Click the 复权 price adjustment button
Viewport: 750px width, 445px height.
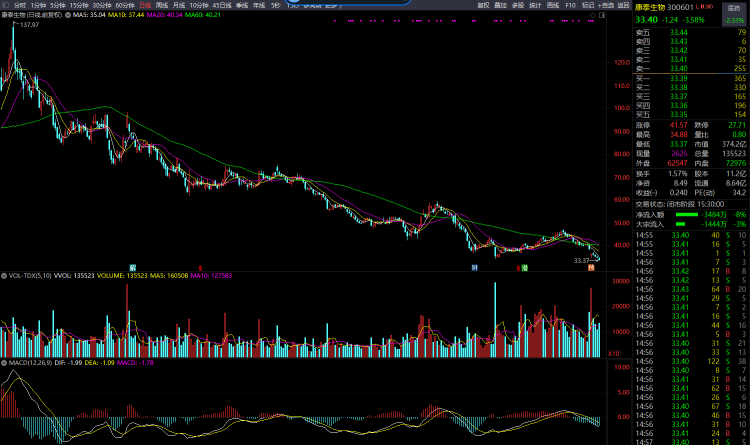483,5
